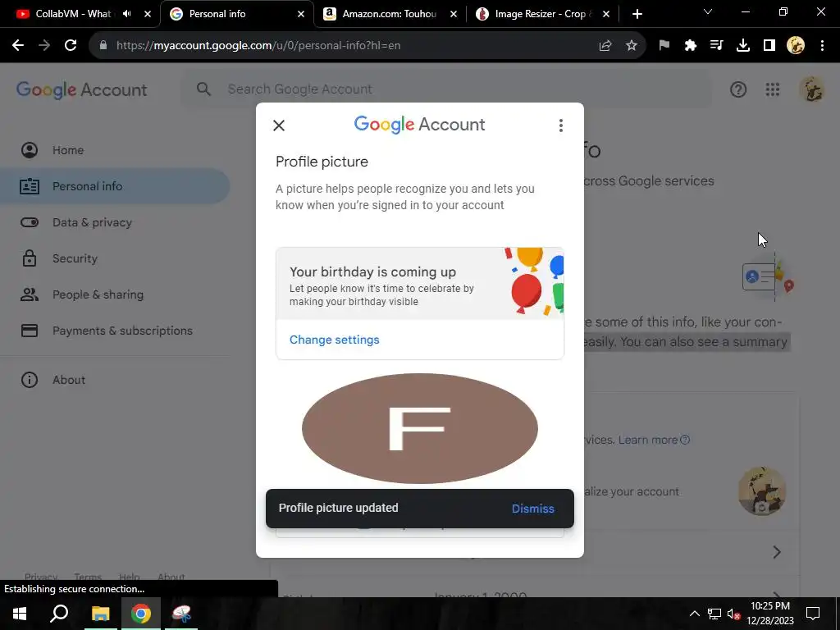Image resolution: width=840 pixels, height=630 pixels.
Task: Click the taskbar clock and date
Action: tap(769, 614)
